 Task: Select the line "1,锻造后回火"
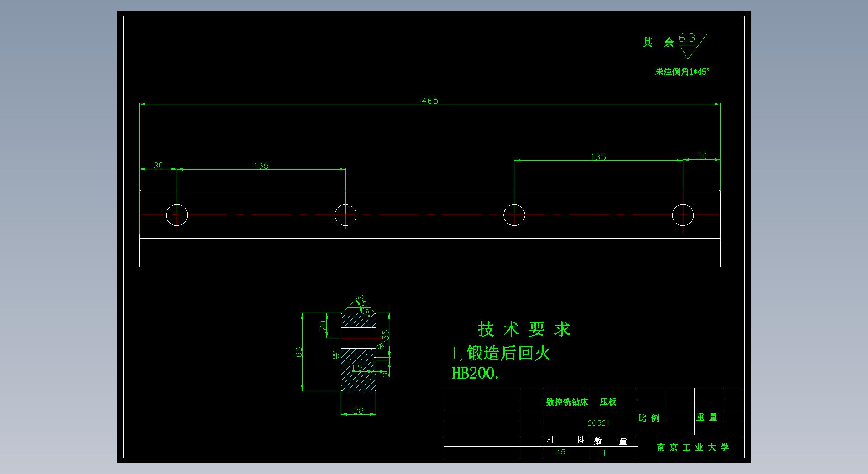501,353
